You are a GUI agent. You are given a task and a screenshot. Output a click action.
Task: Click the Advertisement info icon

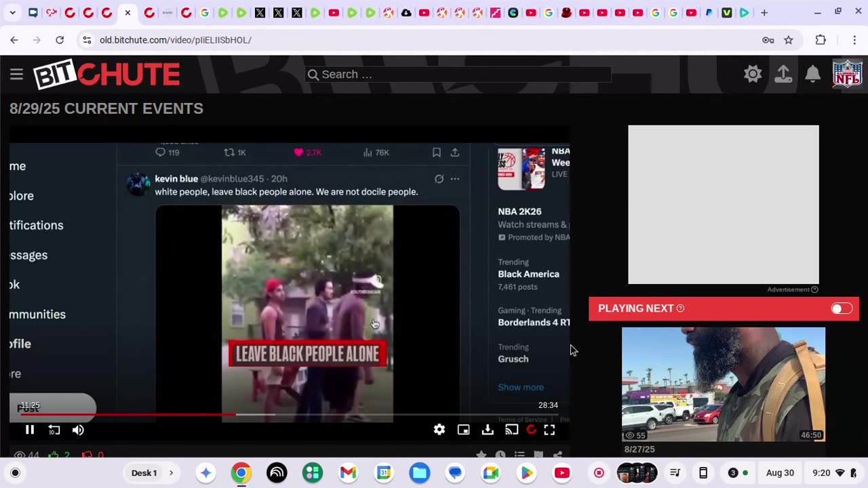(x=814, y=289)
